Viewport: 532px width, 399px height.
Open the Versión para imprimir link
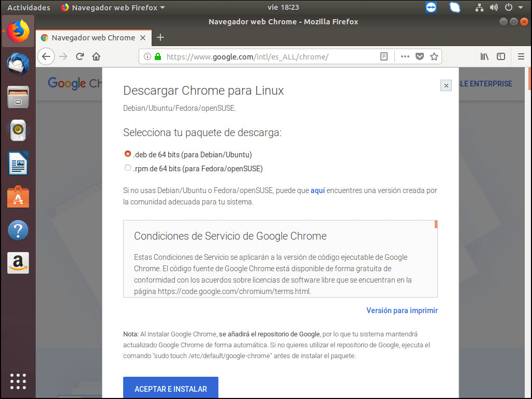(x=402, y=311)
